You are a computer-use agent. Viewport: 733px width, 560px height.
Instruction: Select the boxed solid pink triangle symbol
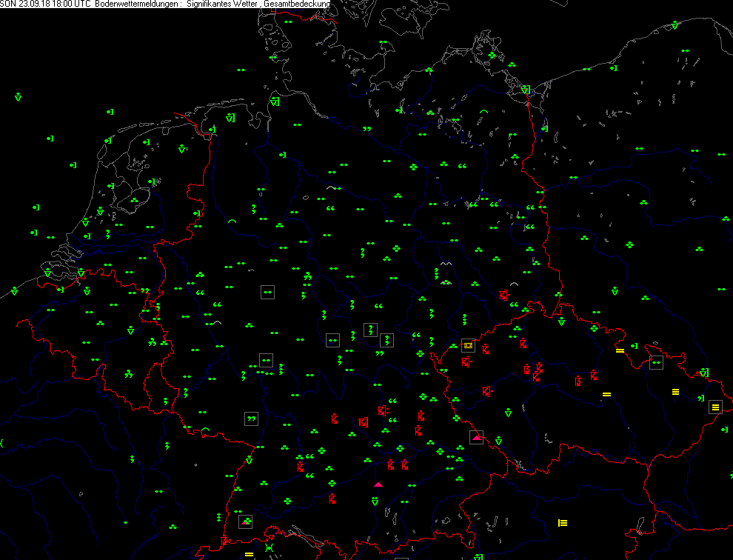click(477, 438)
